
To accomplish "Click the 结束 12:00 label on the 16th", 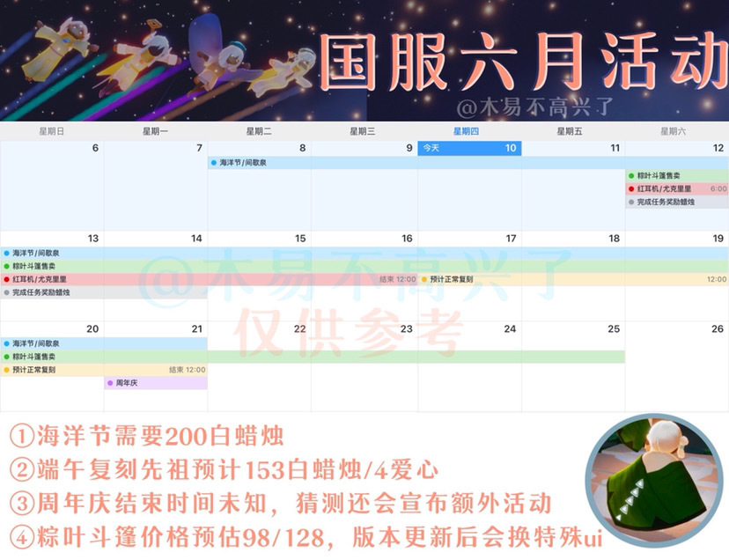I will (397, 279).
